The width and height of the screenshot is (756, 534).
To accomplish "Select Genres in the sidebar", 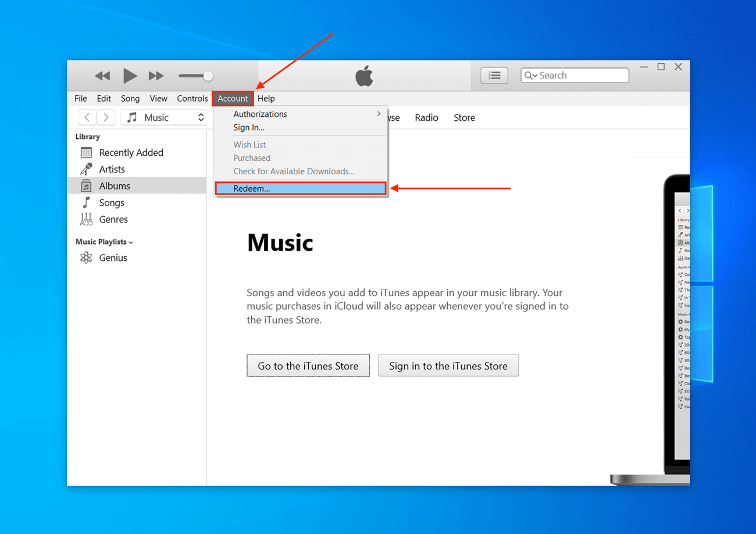I will click(137, 220).
